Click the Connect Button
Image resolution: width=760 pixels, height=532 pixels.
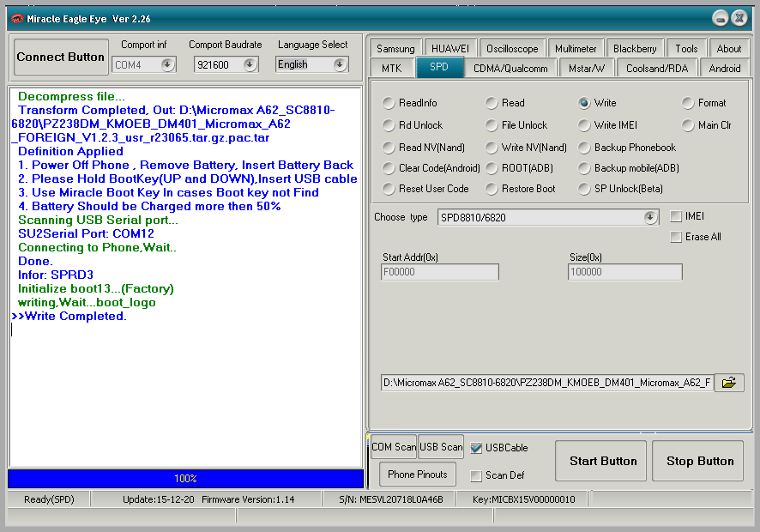61,57
